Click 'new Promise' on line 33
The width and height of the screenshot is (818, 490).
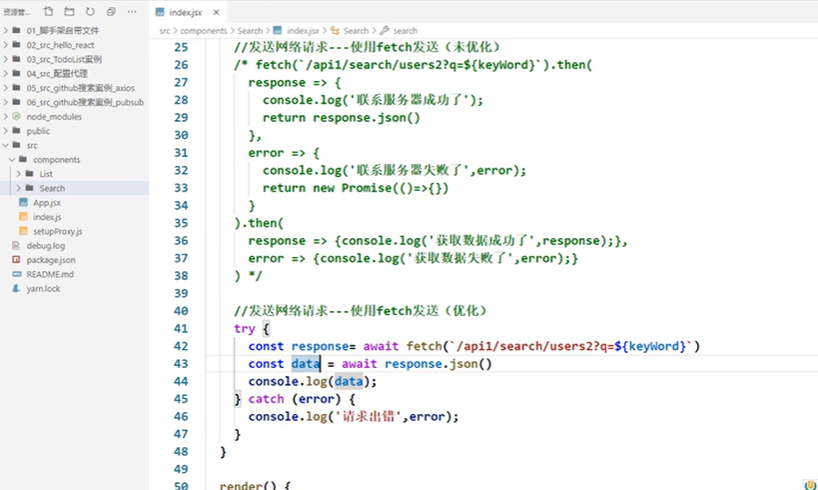(352, 188)
